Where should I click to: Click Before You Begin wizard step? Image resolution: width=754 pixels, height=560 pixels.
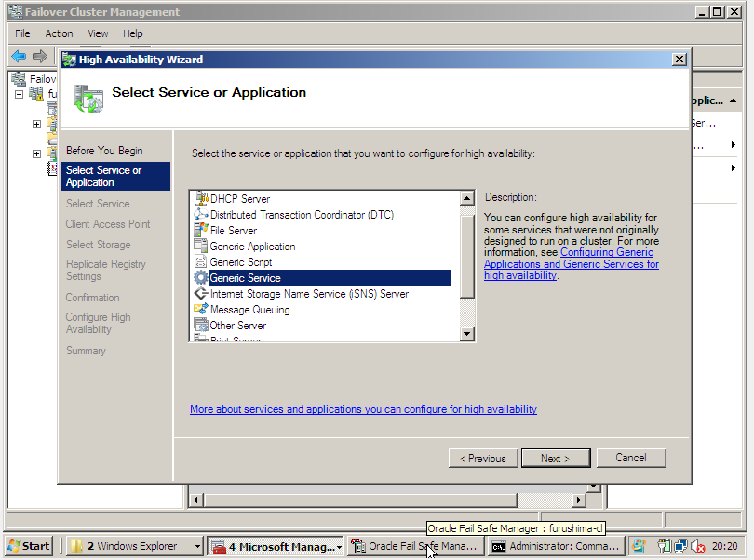pyautogui.click(x=104, y=151)
